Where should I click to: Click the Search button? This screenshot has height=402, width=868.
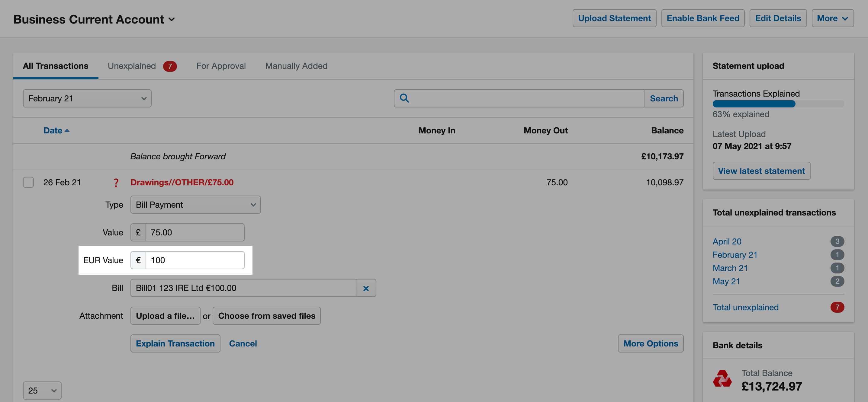tap(664, 98)
